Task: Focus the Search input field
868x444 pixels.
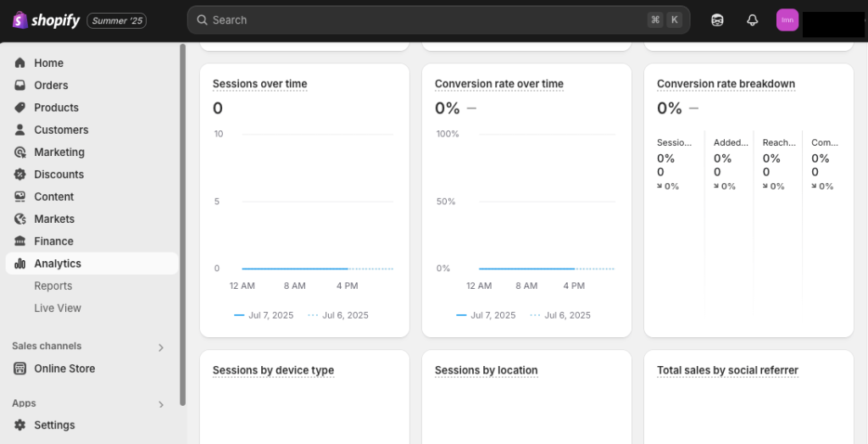Action: (x=438, y=20)
